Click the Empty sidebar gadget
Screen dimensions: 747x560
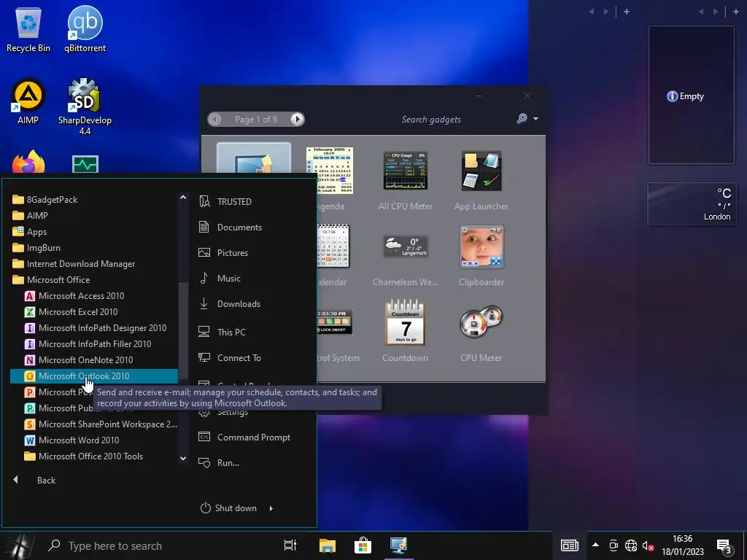[692, 95]
